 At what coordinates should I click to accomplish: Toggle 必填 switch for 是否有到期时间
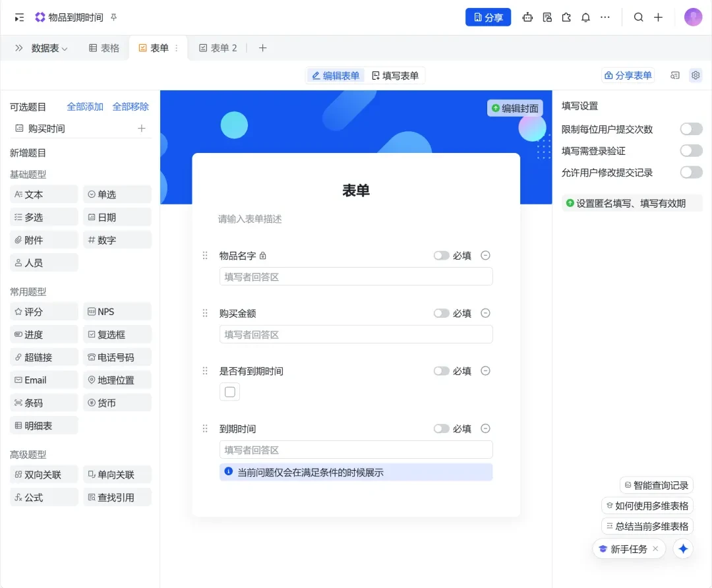[x=441, y=370]
